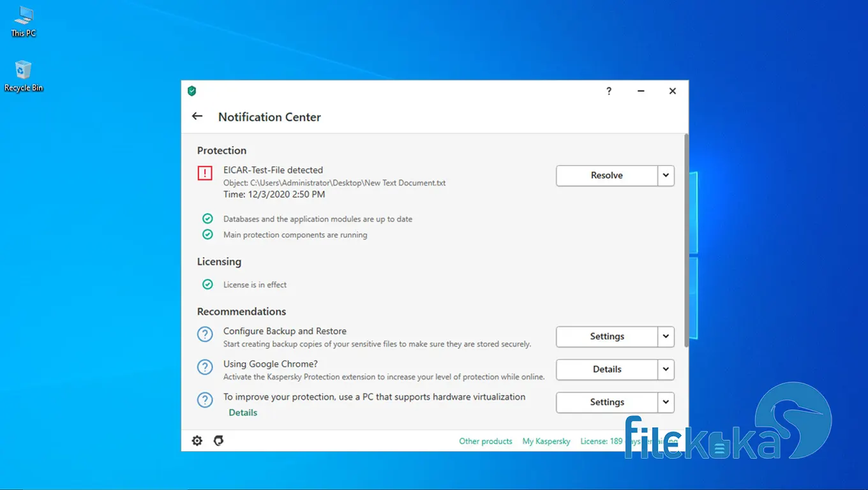The image size is (868, 490).
Task: Click the EICAR-Test-File detected text
Action: click(x=273, y=170)
